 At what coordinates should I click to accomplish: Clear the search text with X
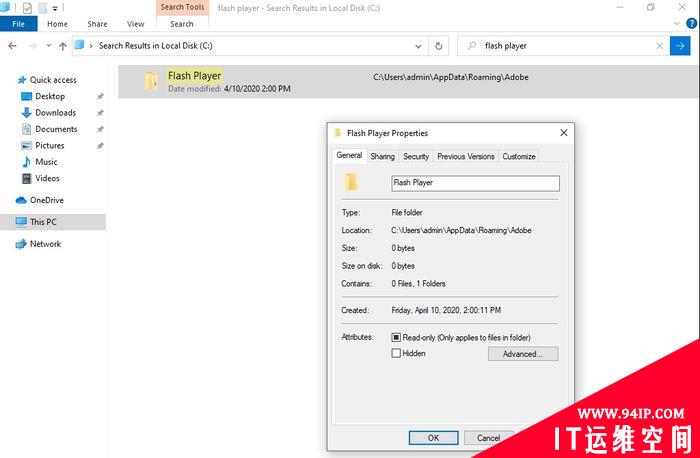660,46
